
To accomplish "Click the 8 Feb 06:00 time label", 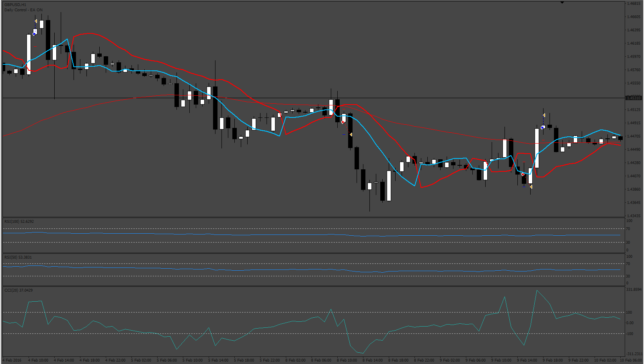I will click(x=321, y=360).
